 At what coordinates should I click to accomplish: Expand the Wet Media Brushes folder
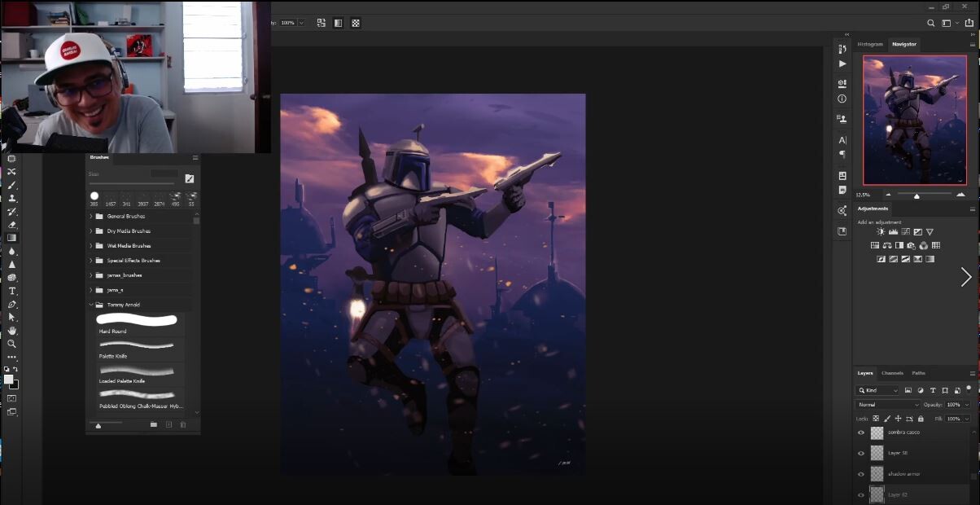(90, 246)
